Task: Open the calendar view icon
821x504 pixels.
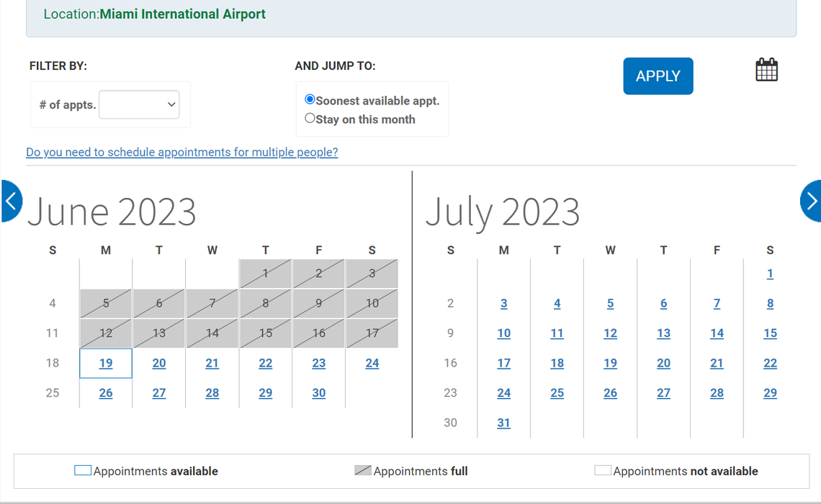Action: 766,70
